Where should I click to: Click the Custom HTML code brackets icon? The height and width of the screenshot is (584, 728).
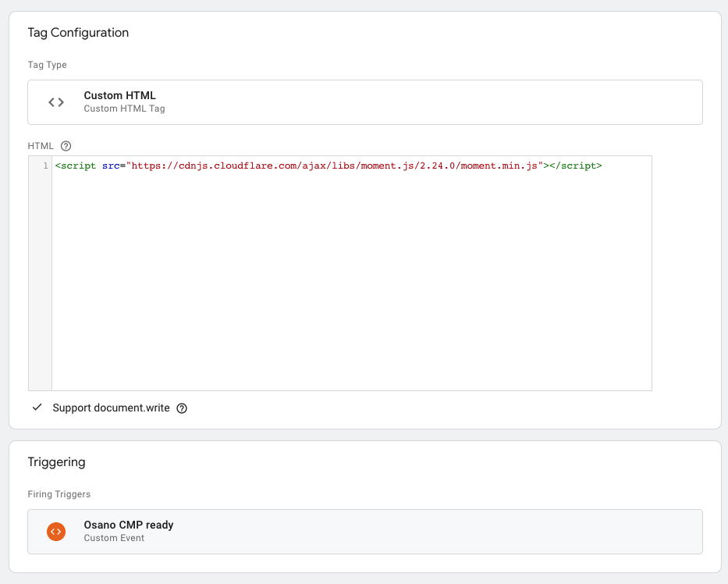point(56,102)
